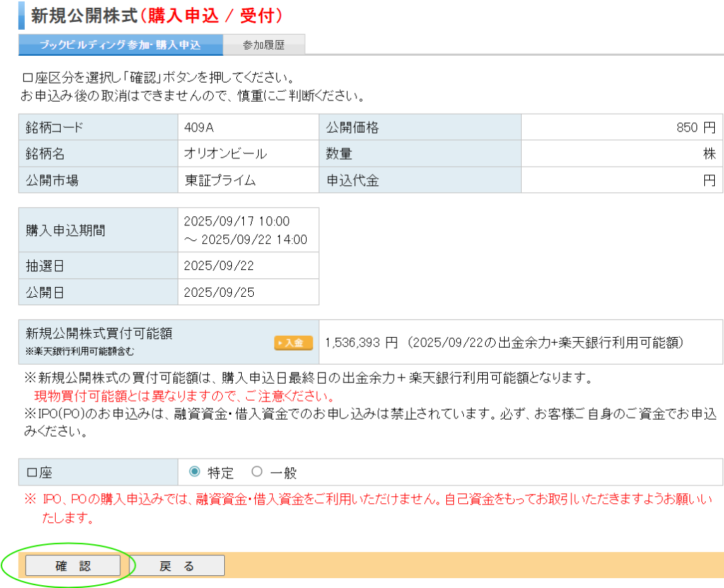This screenshot has width=724, height=588.
Task: Click the red IPO、PO notice below 口座
Action: [x=368, y=500]
